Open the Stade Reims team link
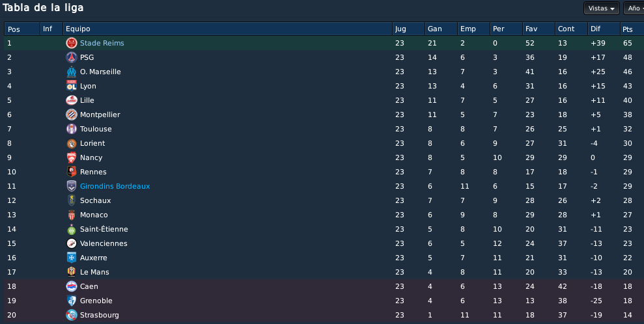The height and width of the screenshot is (324, 644). coord(102,43)
